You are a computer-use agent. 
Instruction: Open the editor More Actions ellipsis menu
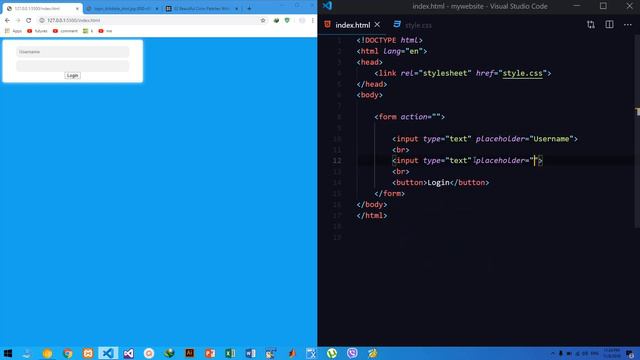[627, 25]
